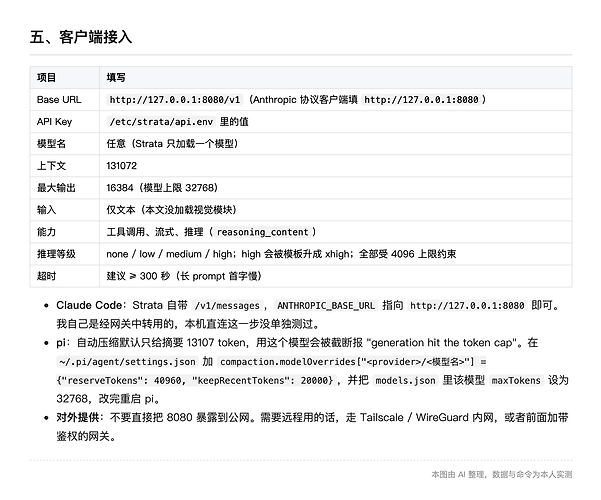
Task: Click the heading '五、客户端接入'
Action: 81,37
